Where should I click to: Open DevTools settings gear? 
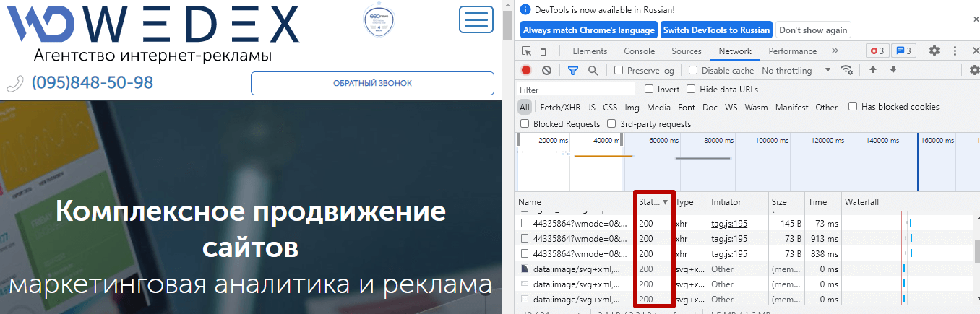(x=934, y=51)
